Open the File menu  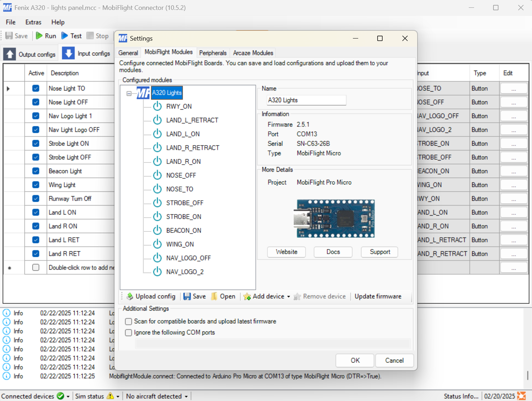pyautogui.click(x=11, y=22)
